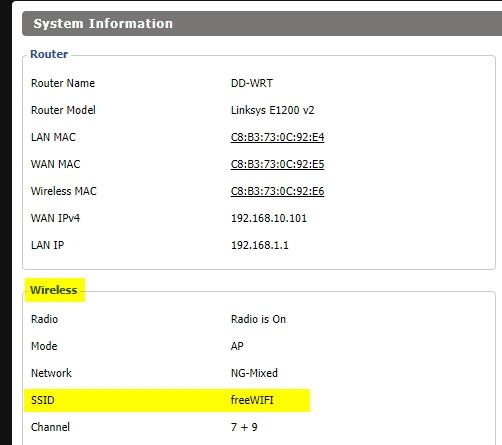Click the Wireless MAC label
Screen dimensions: 502x445
click(x=64, y=191)
